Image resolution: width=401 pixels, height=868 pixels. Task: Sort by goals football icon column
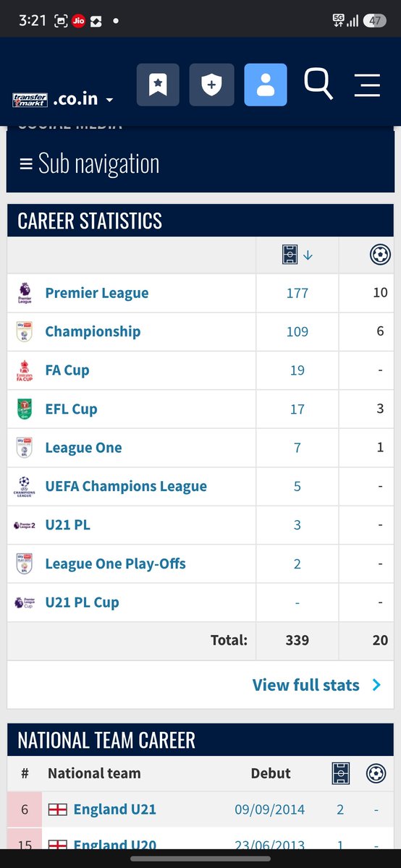pos(380,255)
